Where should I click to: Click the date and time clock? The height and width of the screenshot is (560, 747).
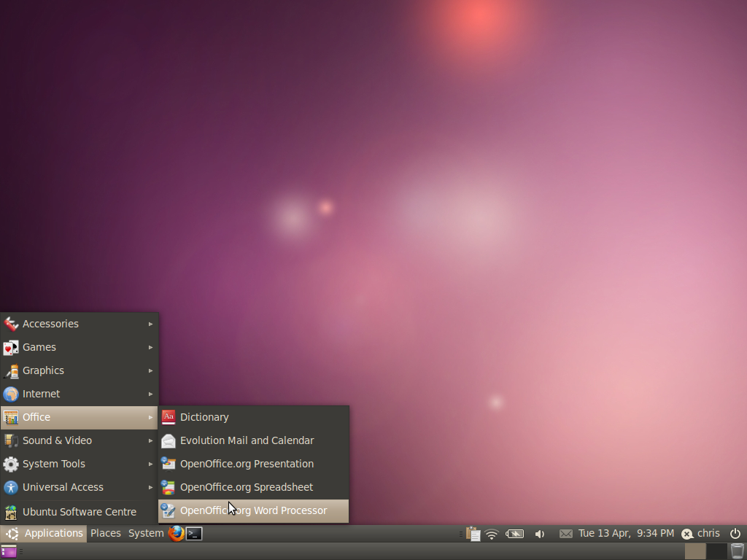tap(626, 533)
